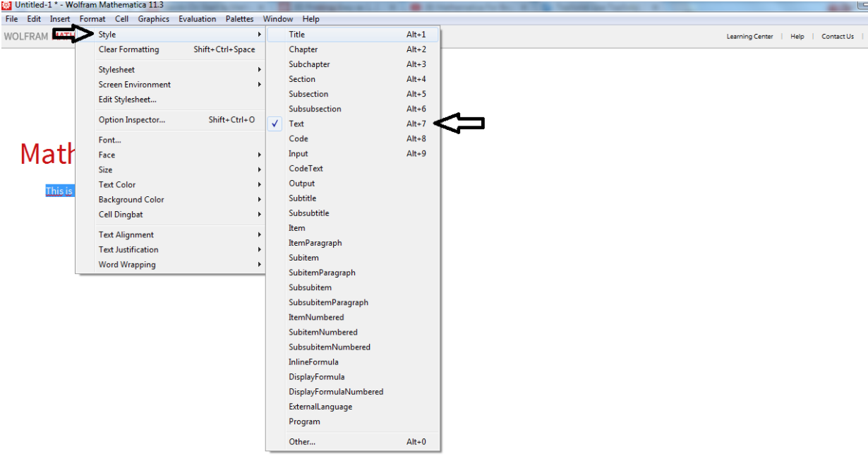Apply the SubitemParagraph style
The height and width of the screenshot is (466, 868).
point(353,273)
